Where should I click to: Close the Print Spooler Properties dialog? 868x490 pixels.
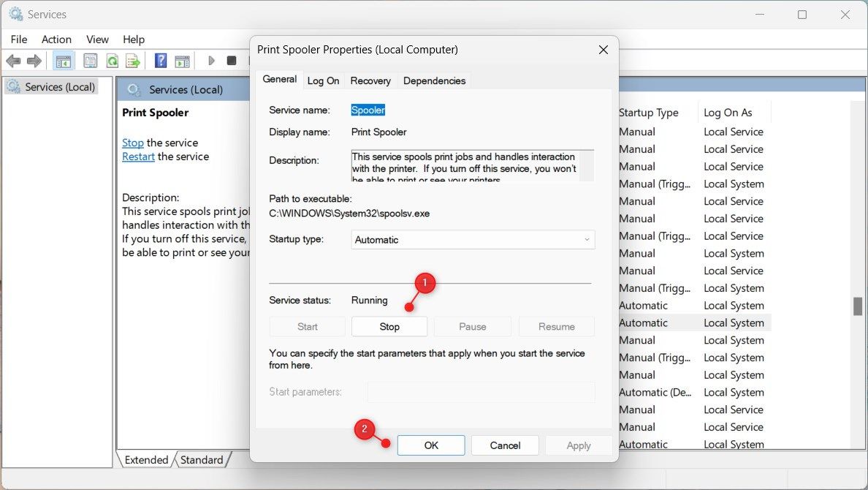(x=604, y=50)
